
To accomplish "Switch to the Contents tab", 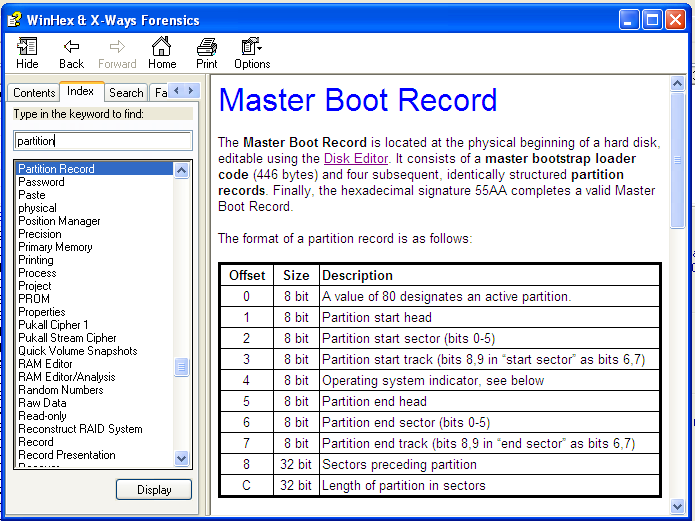I will (x=34, y=93).
